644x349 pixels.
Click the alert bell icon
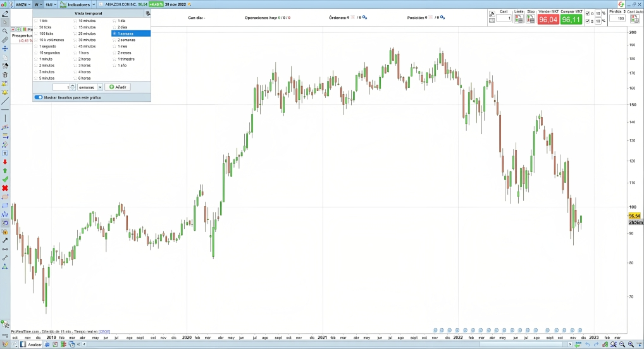pyautogui.click(x=5, y=92)
